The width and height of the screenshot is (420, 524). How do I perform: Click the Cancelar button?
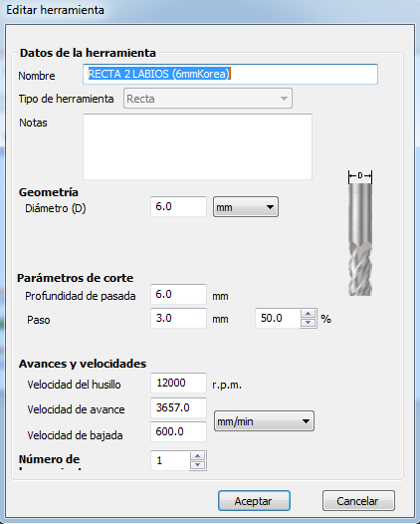tap(358, 501)
